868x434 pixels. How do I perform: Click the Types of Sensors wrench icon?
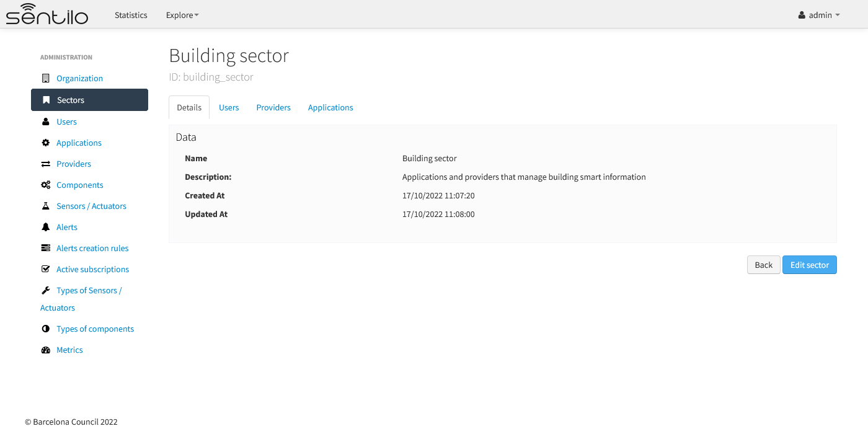[x=45, y=290]
